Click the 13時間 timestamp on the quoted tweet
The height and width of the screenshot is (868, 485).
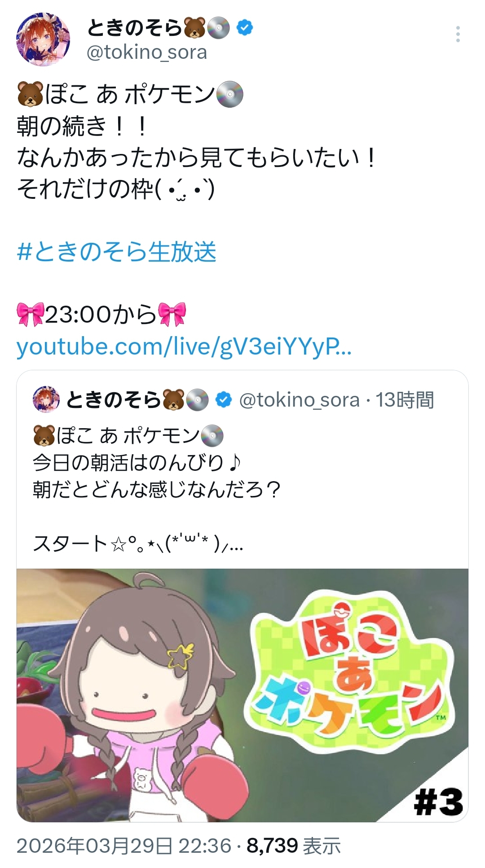[405, 400]
